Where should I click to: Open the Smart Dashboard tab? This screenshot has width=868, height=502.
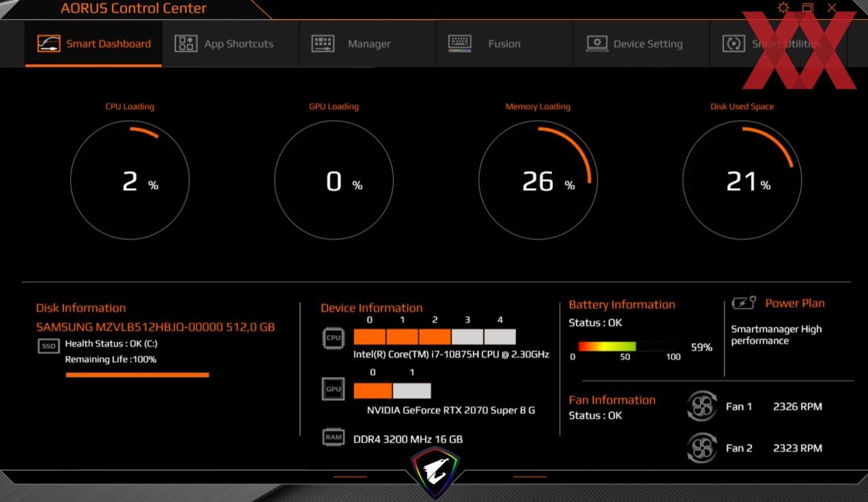93,43
